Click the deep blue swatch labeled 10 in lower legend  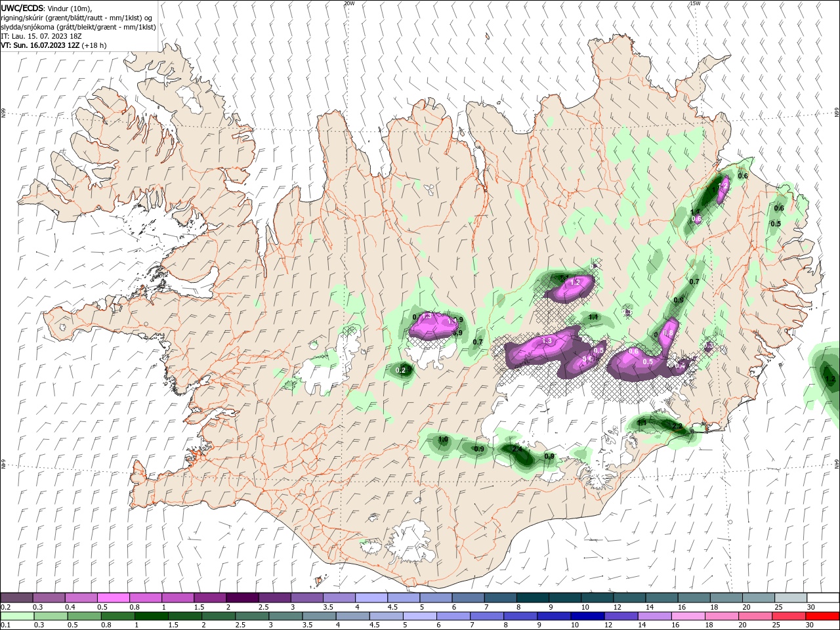coord(587,616)
